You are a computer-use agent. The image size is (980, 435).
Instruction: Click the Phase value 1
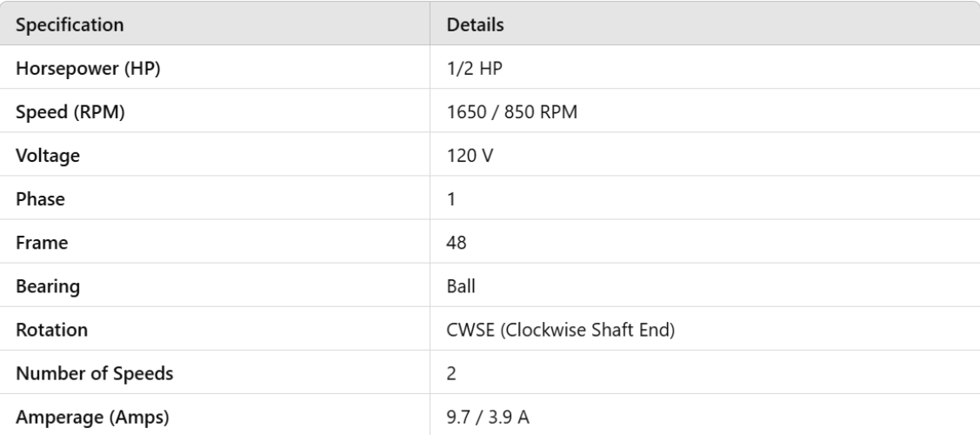(x=451, y=198)
